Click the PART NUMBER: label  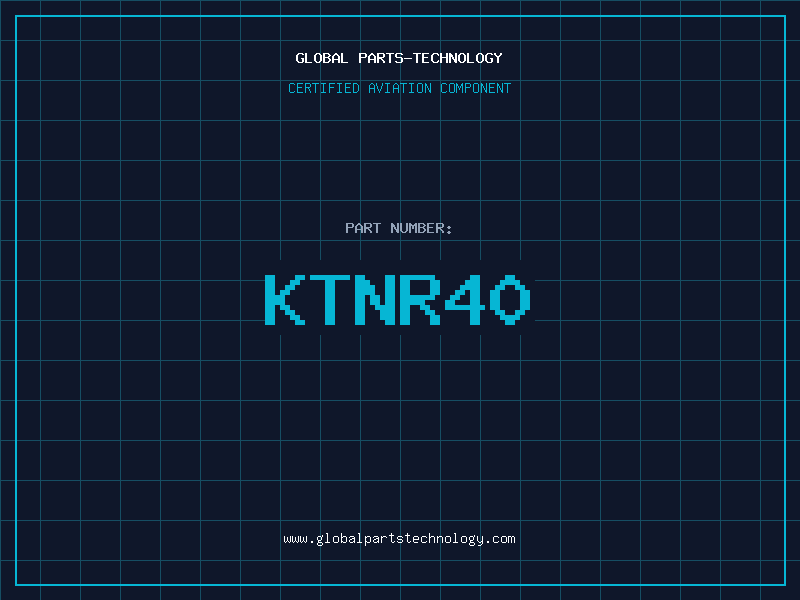pos(398,228)
